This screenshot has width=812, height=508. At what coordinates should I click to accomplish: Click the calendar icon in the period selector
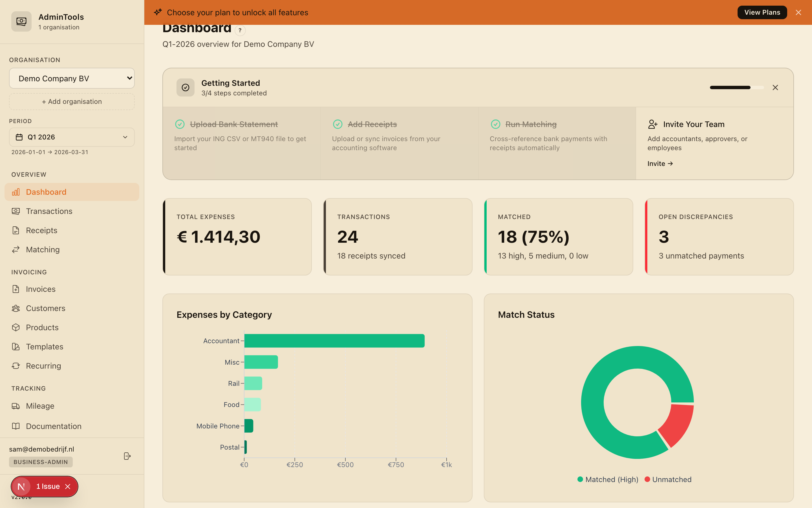(19, 137)
